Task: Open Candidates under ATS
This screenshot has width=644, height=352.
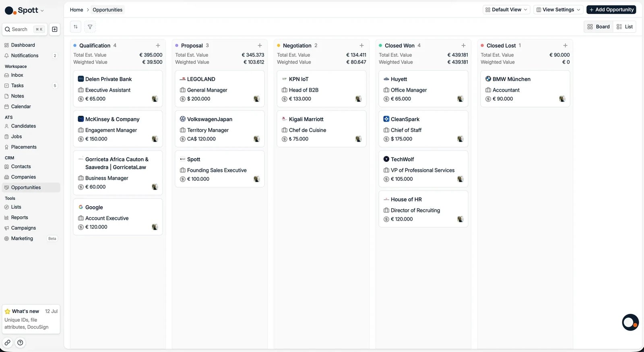Action: tap(31, 126)
